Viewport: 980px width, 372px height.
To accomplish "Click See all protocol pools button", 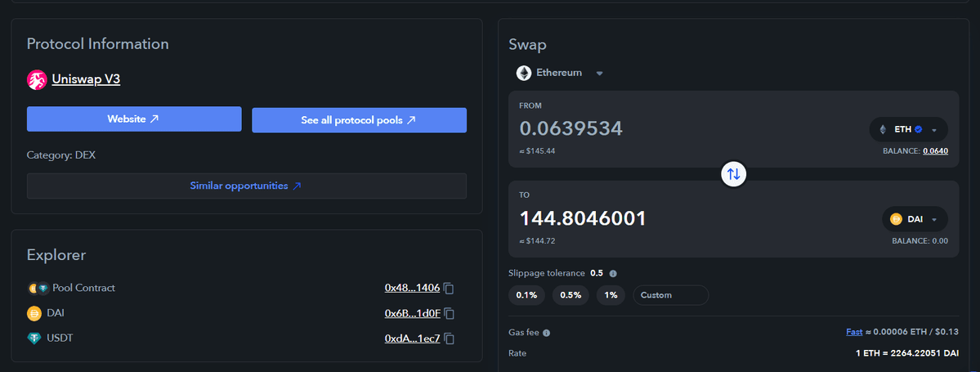I will [359, 120].
